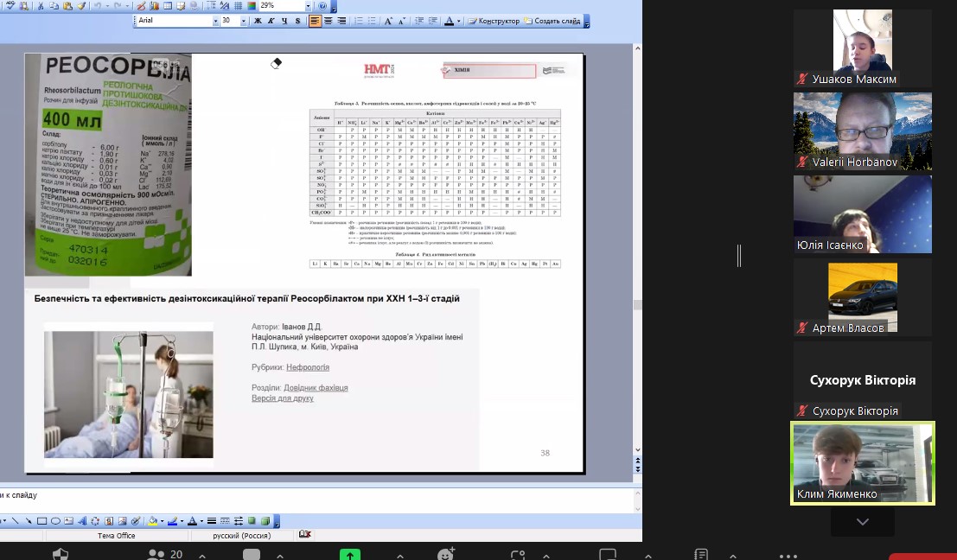Viewport: 957px width, 560px height.
Task: Select the Rectangle shape tool
Action: [x=42, y=521]
